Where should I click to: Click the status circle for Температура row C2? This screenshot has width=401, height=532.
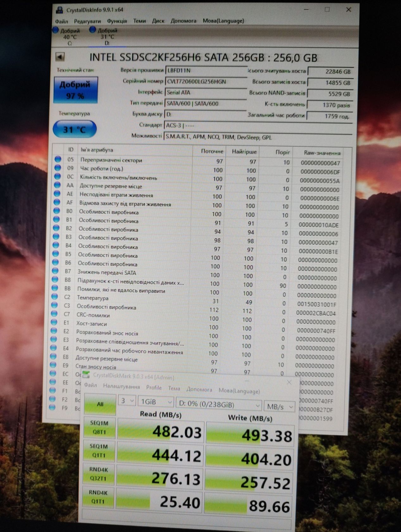[54, 297]
